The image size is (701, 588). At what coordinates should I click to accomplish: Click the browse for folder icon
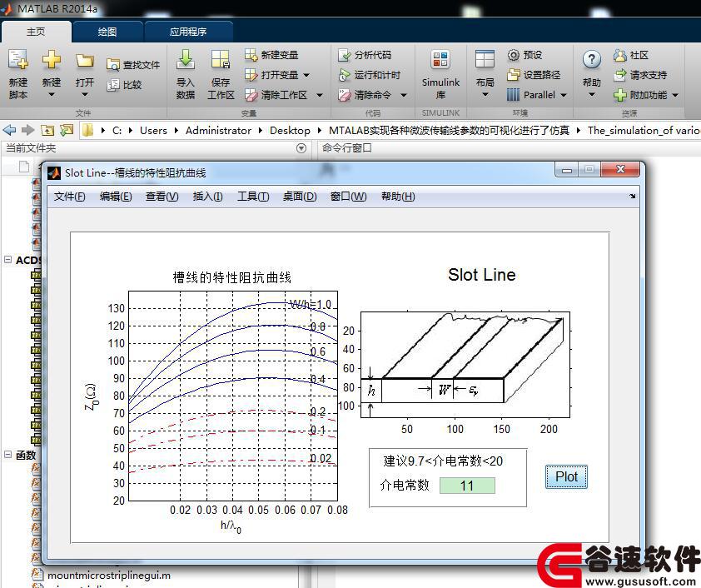[x=67, y=130]
